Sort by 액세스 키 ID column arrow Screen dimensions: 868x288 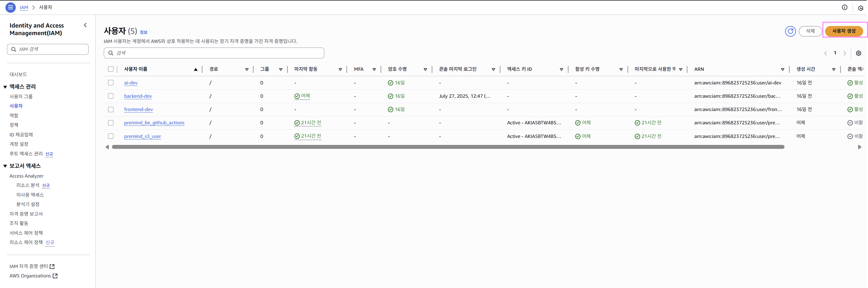(561, 69)
